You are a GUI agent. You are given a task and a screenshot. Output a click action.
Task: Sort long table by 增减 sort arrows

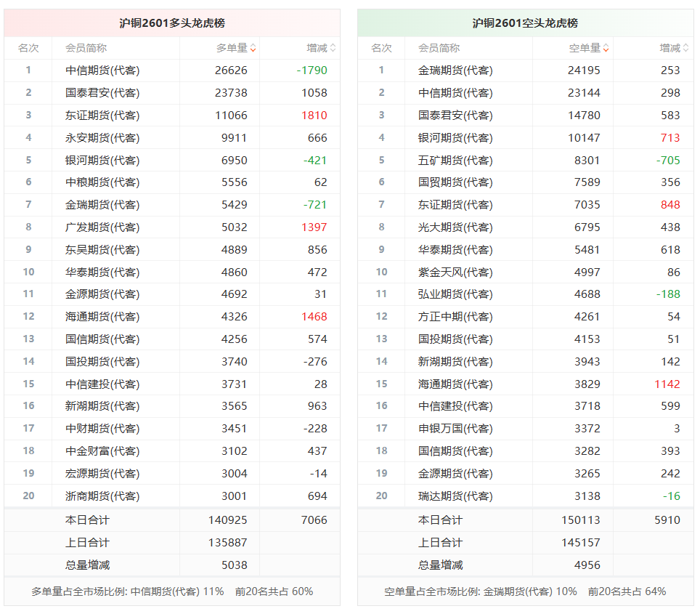333,48
